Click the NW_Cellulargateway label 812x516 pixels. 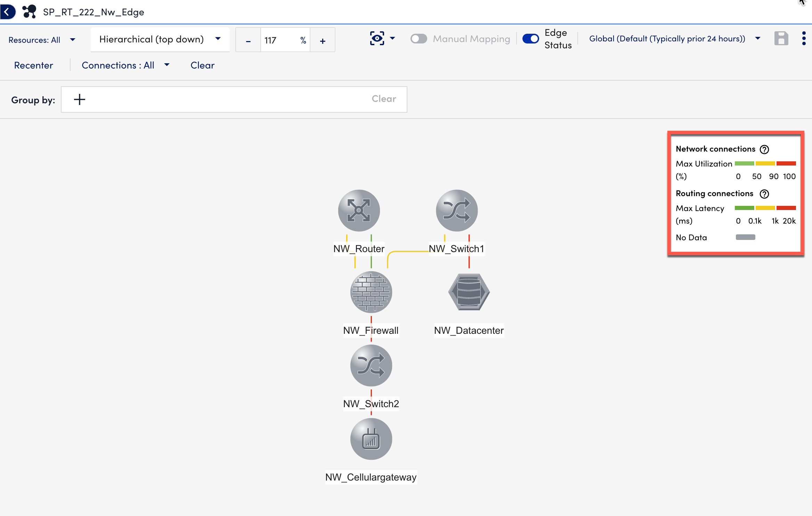[x=371, y=477]
